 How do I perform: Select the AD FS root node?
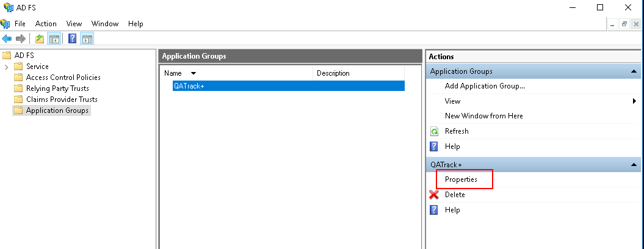[24, 55]
